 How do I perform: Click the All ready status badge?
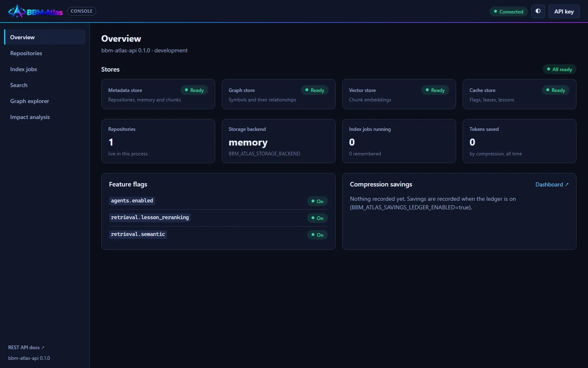coord(559,69)
